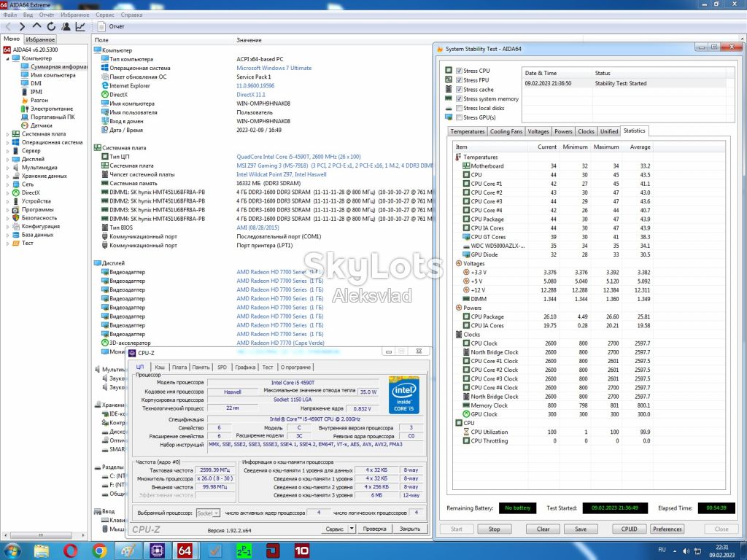
Task: Enable the Stress local disks checkbox
Action: (460, 108)
